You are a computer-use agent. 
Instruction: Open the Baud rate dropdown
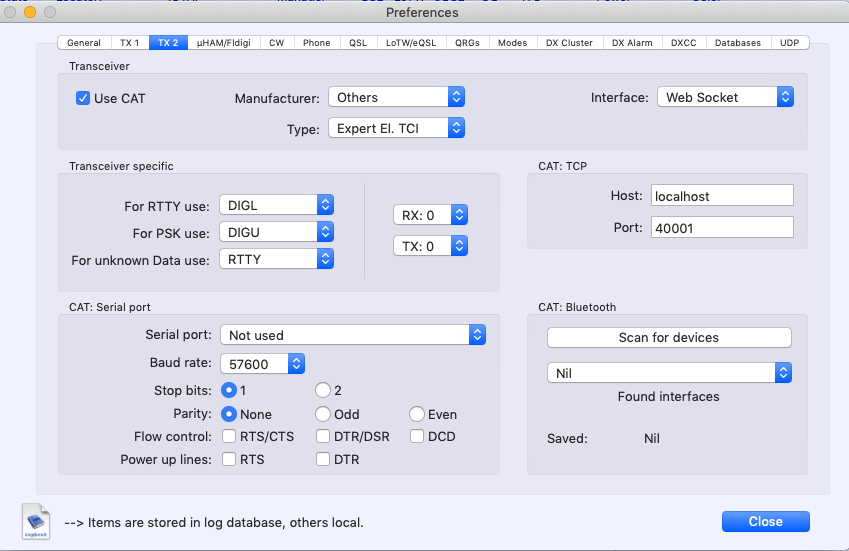[262, 364]
